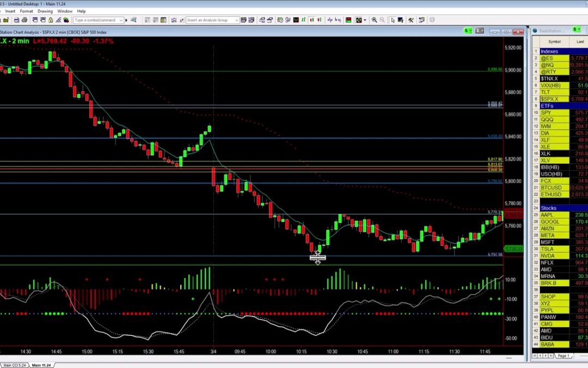Screen dimensions: 588x368
Task: Expand the symbol/command dropdown
Action: tap(121, 20)
